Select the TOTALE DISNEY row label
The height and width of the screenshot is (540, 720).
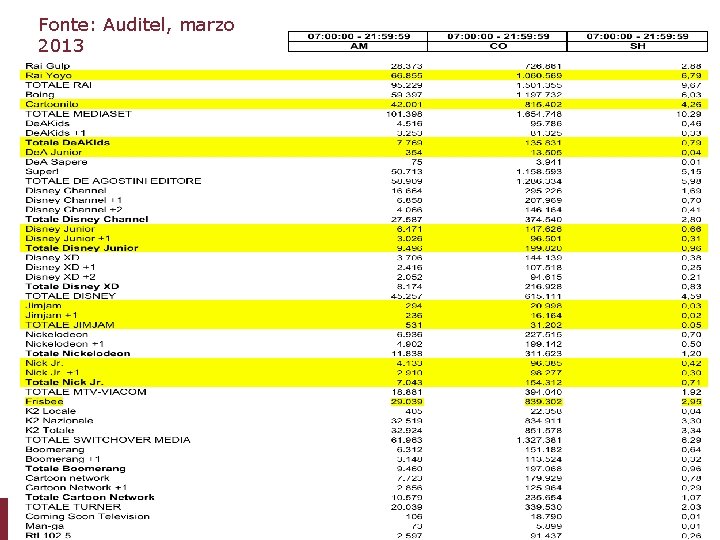pos(71,296)
